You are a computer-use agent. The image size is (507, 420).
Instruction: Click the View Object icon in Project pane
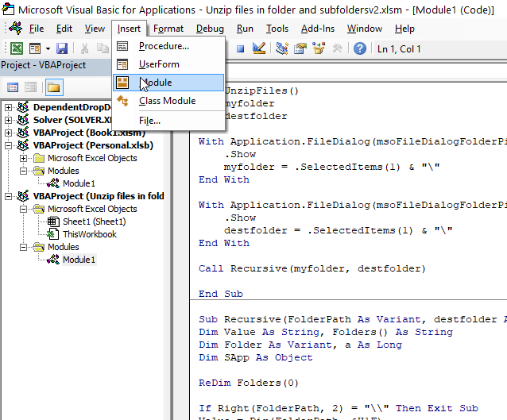pyautogui.click(x=31, y=87)
